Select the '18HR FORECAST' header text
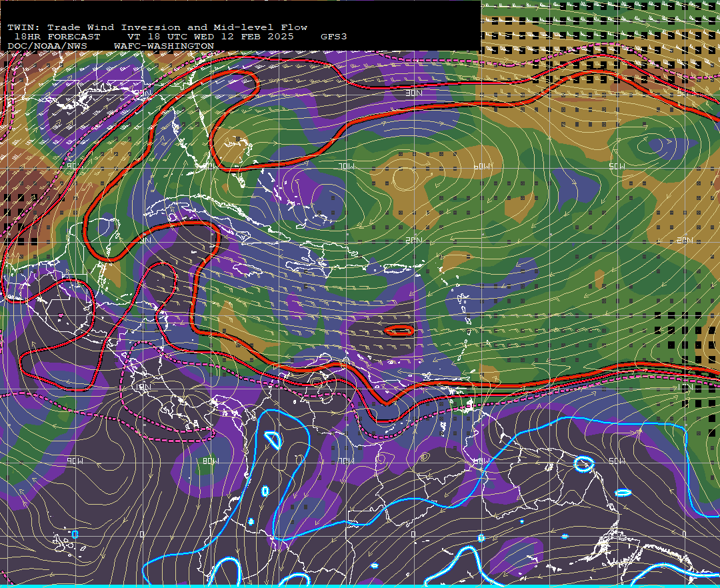The height and width of the screenshot is (588, 720). point(57,37)
